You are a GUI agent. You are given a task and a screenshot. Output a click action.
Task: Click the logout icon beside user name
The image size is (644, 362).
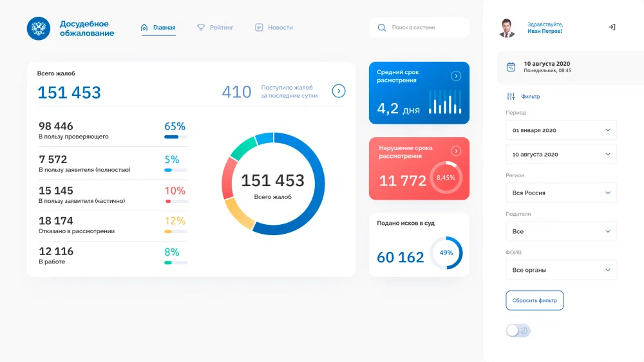612,27
